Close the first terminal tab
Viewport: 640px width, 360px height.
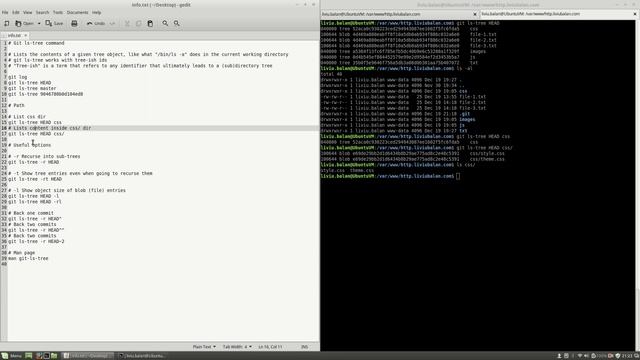click(x=475, y=14)
